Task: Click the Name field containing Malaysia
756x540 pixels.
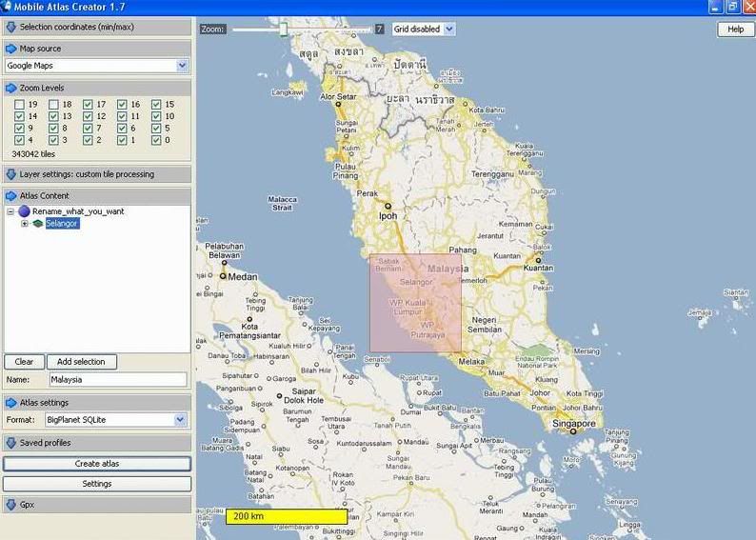Action: 118,380
